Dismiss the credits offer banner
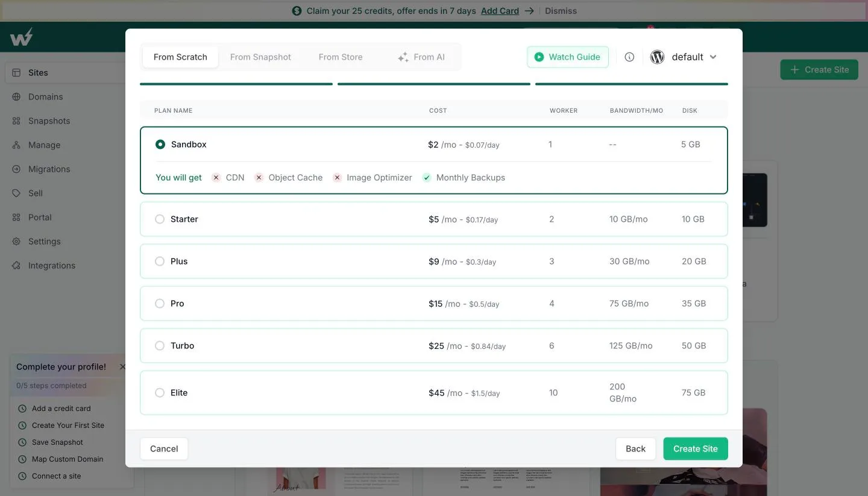Image resolution: width=868 pixels, height=496 pixels. coord(561,11)
